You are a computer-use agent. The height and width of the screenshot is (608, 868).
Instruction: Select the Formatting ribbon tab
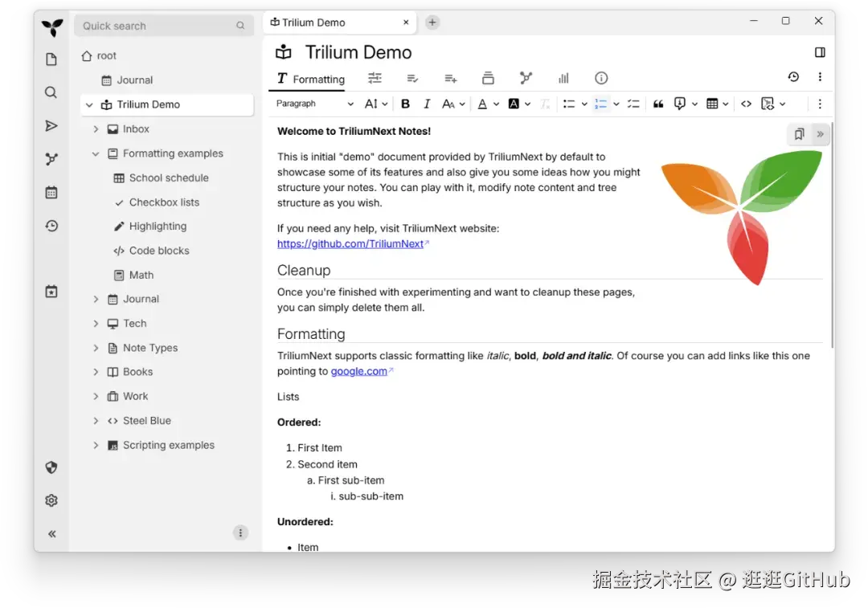(x=310, y=79)
